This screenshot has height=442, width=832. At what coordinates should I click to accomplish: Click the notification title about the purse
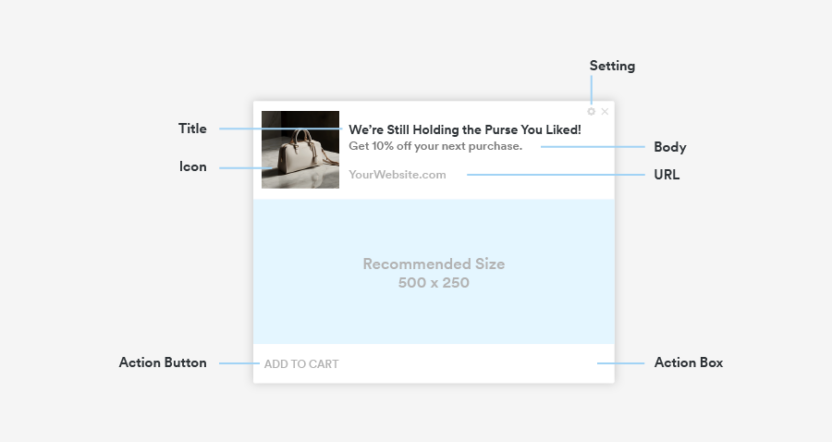(x=464, y=129)
